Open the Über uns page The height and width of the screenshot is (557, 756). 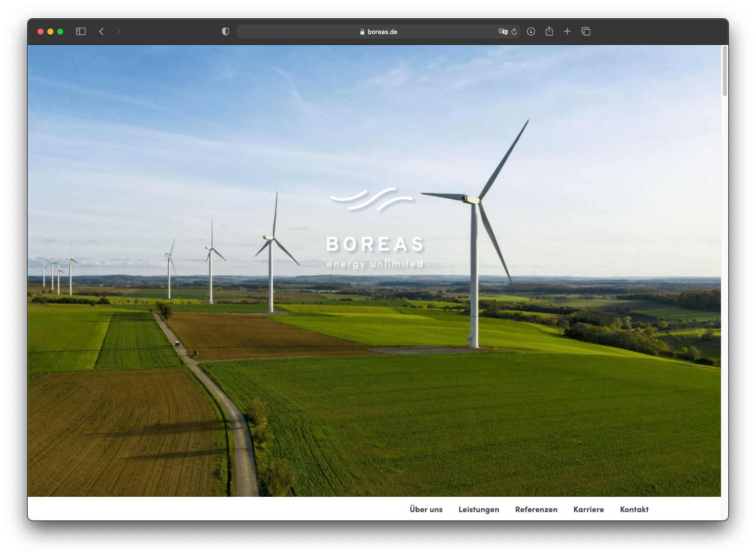point(426,510)
